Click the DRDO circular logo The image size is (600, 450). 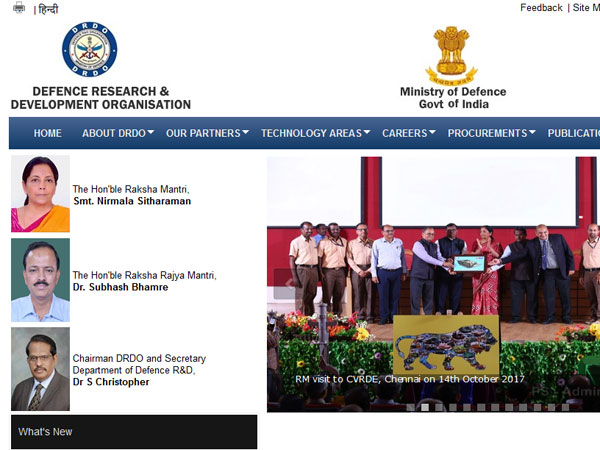pos(90,50)
